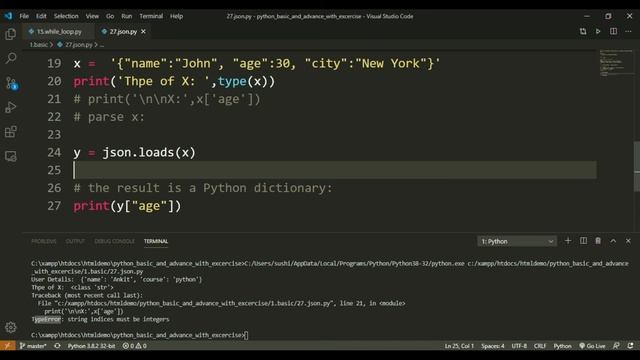
Task: Click the VS Code logo icon
Action: (x=8, y=16)
